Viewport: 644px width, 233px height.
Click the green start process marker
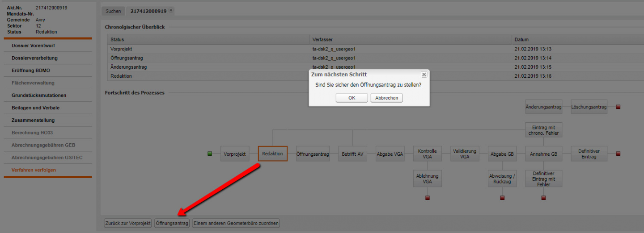pyautogui.click(x=210, y=154)
